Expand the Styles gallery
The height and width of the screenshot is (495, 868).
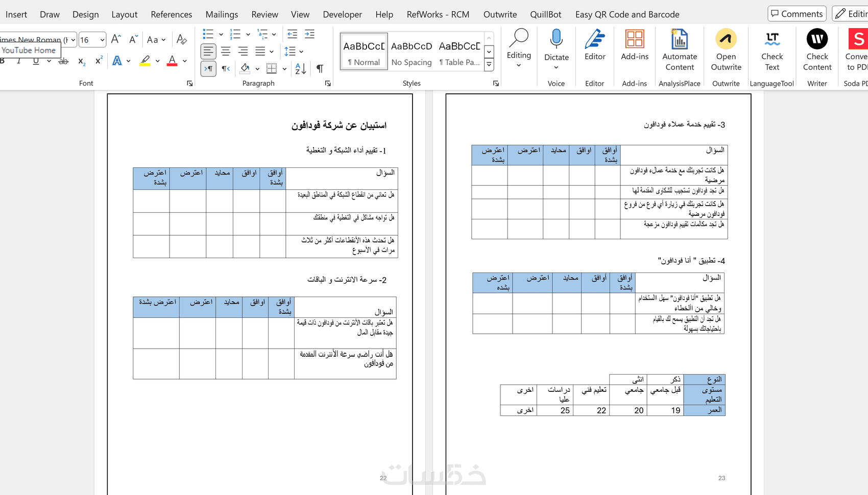(489, 64)
